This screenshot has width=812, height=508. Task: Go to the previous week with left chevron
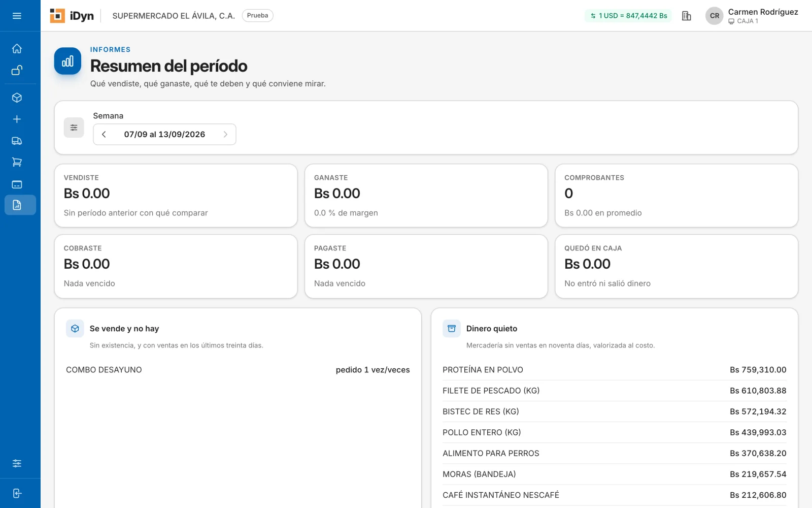coord(104,134)
